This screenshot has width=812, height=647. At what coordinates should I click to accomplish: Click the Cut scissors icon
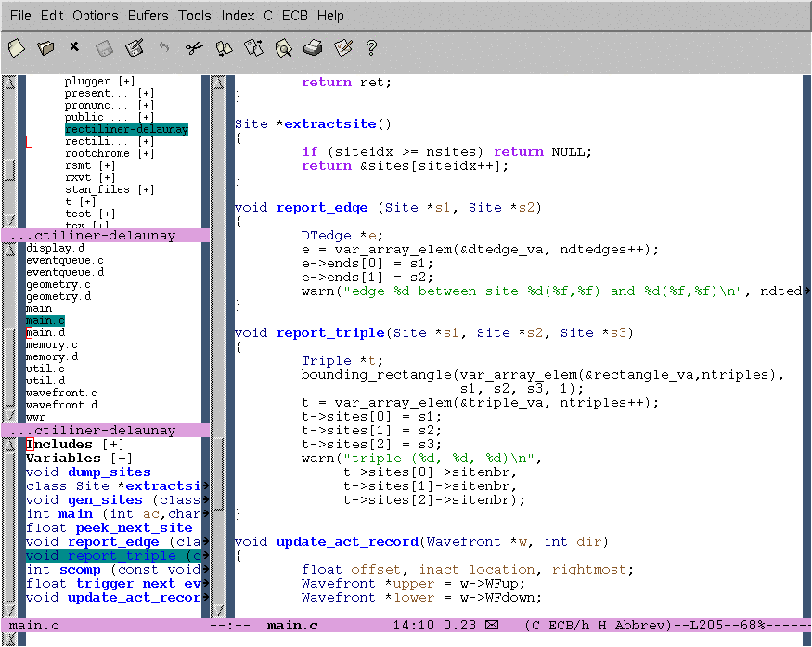coord(193,47)
